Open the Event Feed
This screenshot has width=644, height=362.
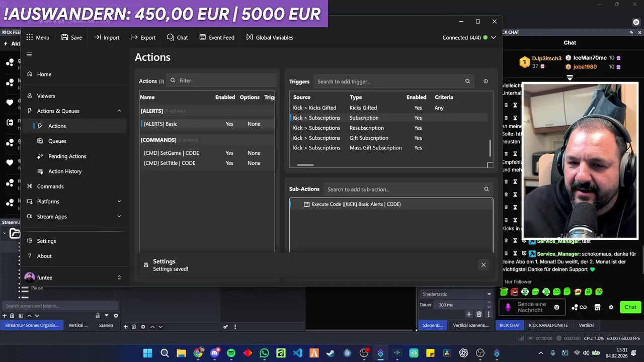click(217, 37)
